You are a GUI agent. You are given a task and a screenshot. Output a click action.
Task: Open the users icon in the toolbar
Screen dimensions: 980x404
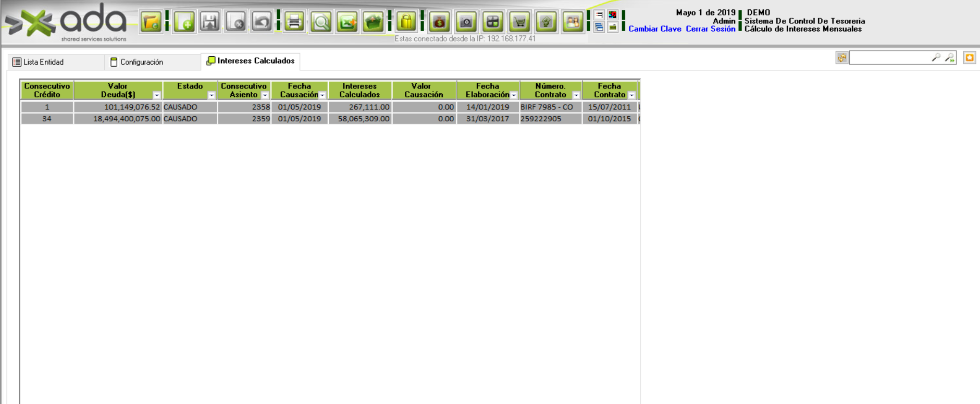(x=573, y=22)
